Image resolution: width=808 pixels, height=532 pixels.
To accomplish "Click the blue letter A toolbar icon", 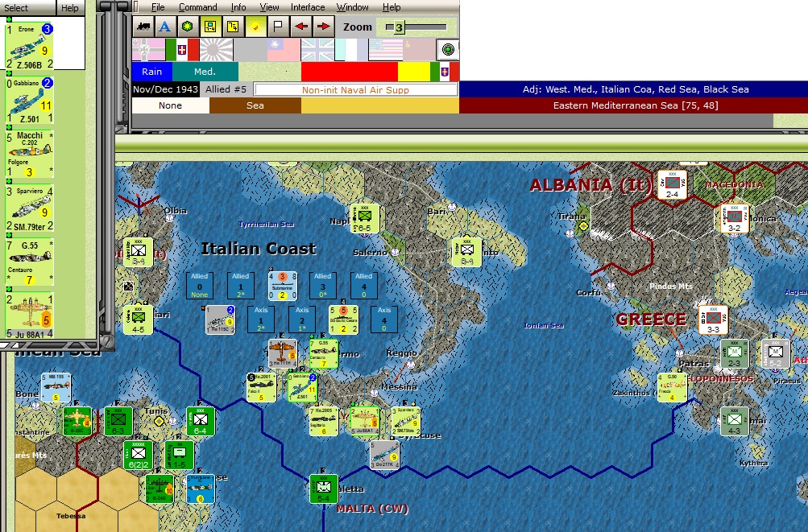I will click(x=165, y=27).
